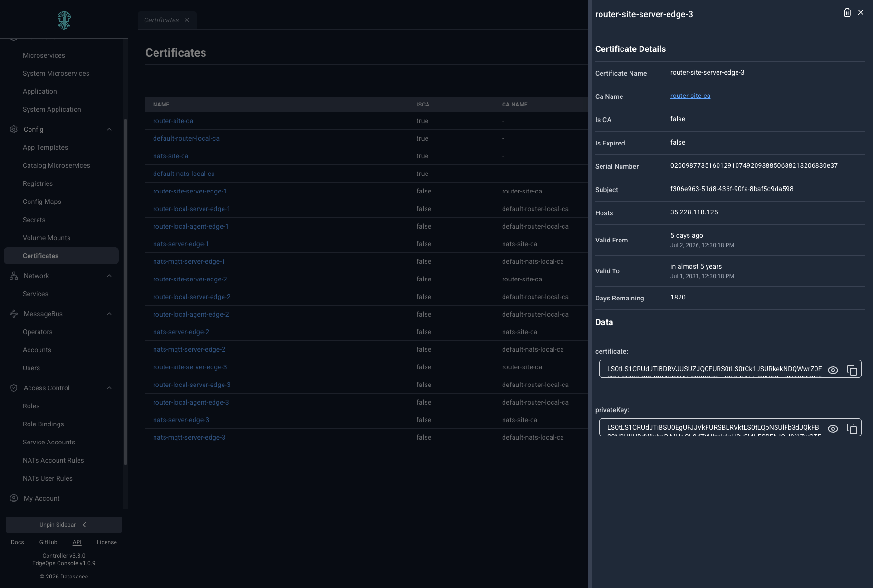The image size is (873, 588).
Task: Open Registries in the sidebar
Action: point(38,183)
